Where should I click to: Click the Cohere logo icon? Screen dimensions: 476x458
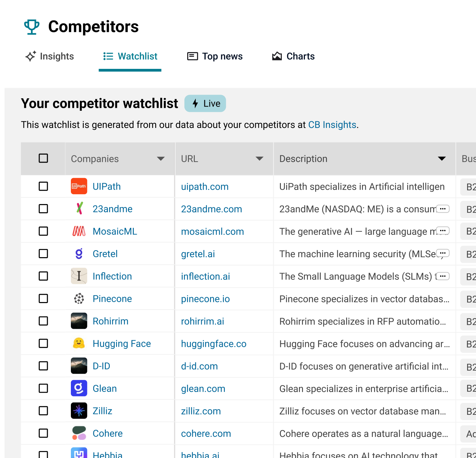coord(79,433)
